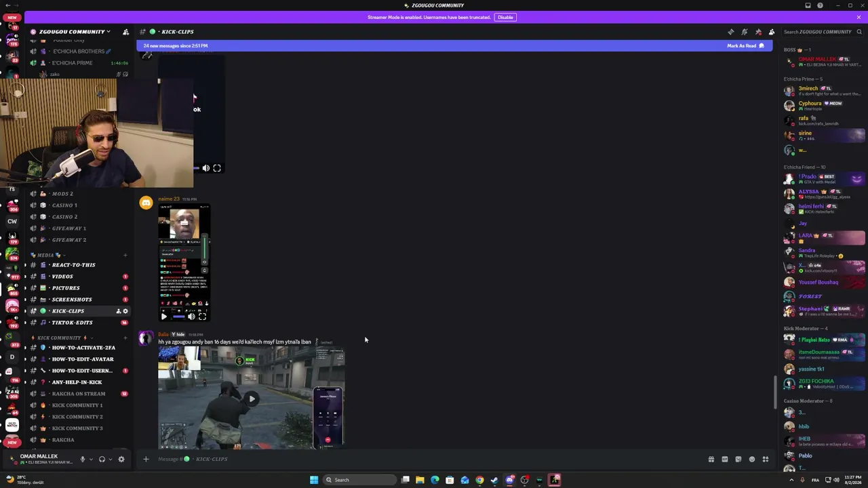The image size is (868, 488).
Task: Open the GIF picker
Action: [x=725, y=459]
